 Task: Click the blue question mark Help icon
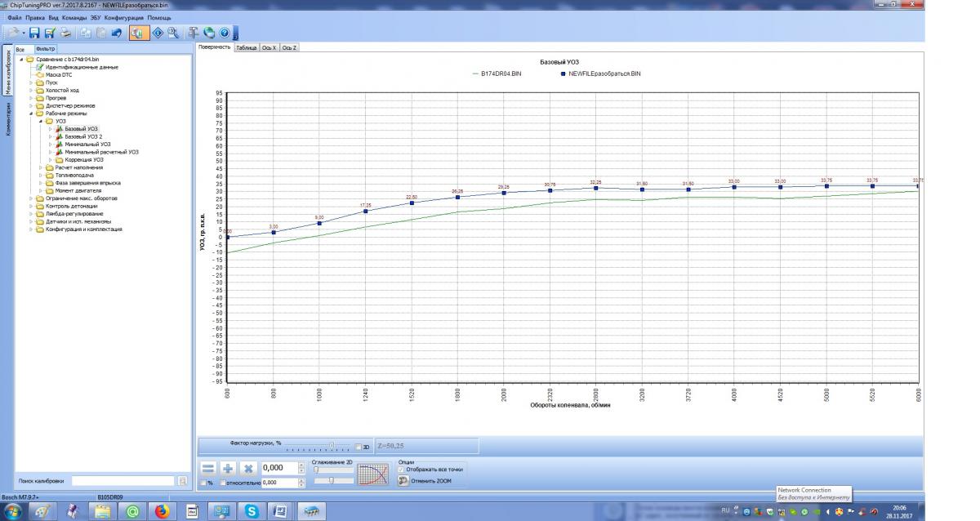223,33
